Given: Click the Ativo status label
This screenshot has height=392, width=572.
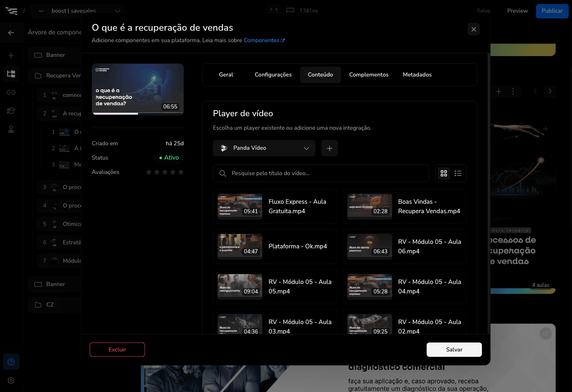Looking at the screenshot, I should (x=169, y=158).
